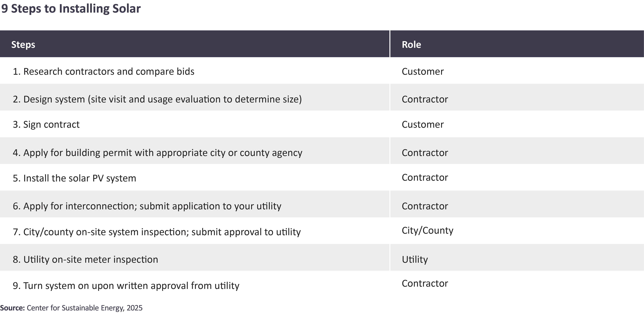Click the "Utility" role cell for step 8
This screenshot has height=313, width=644.
[x=415, y=260]
